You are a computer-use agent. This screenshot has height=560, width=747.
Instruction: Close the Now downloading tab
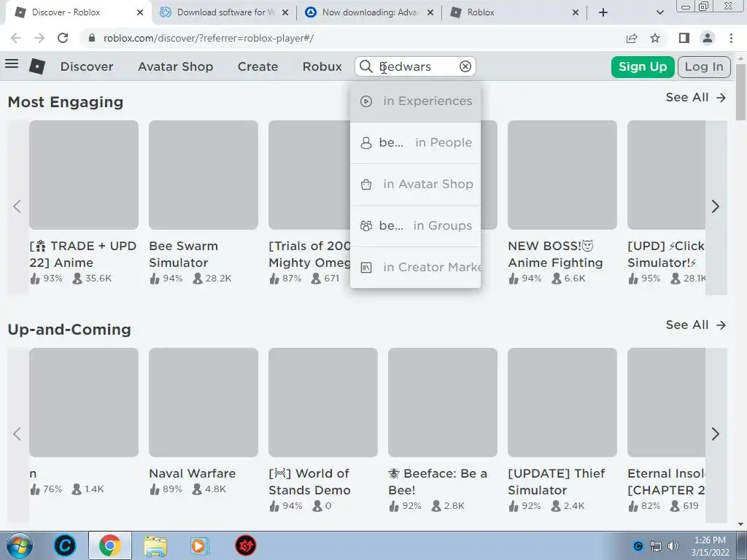430,12
